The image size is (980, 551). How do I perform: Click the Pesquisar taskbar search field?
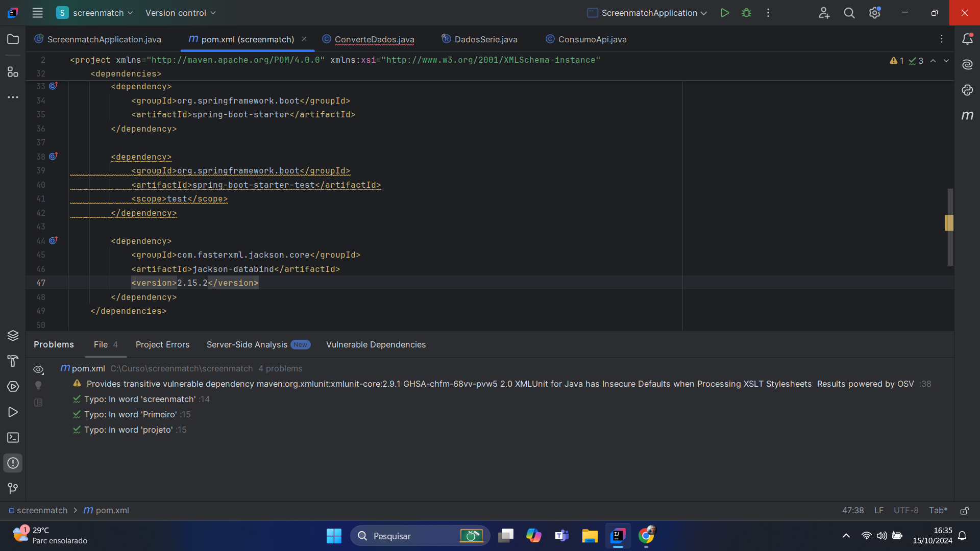[x=420, y=536]
